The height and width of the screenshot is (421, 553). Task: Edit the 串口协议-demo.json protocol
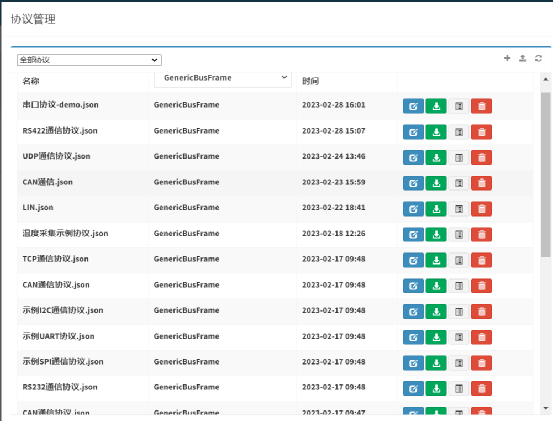[413, 106]
